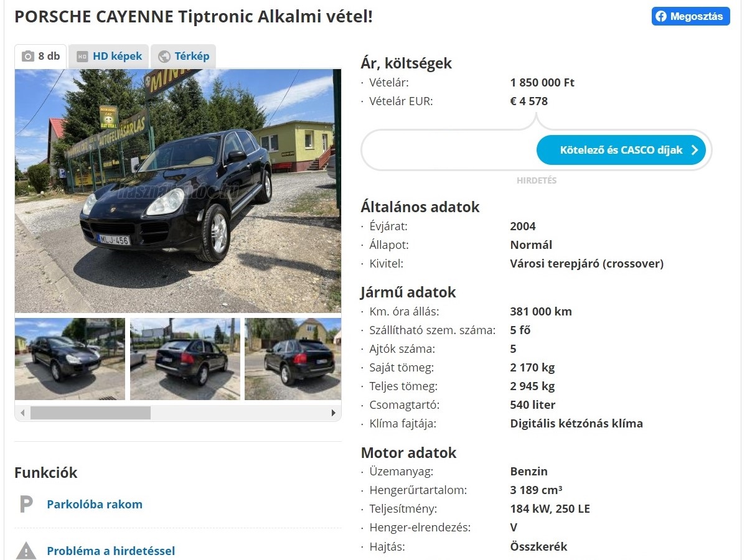
Task: Click the warning triangle report icon
Action: point(26,551)
